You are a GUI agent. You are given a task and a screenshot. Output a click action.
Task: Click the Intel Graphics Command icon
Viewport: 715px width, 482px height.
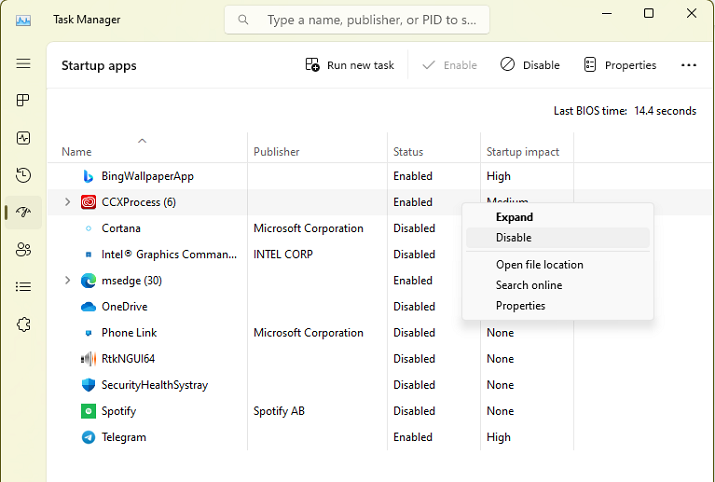click(88, 254)
